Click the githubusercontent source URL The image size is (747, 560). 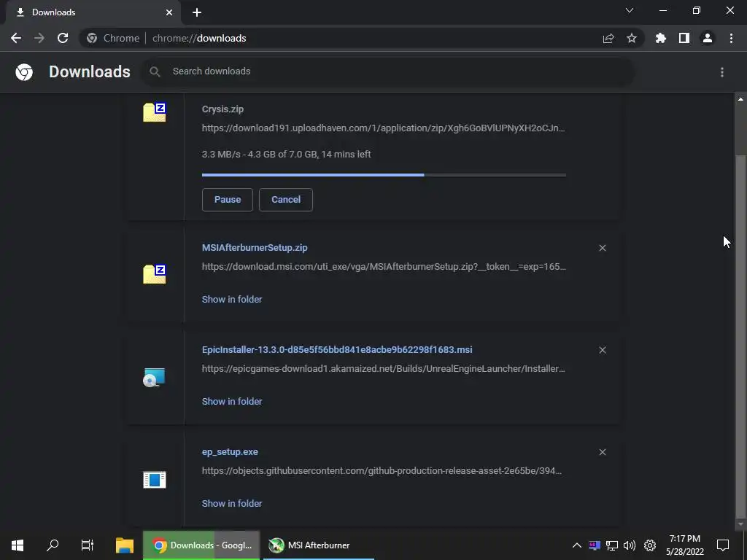[x=382, y=471]
